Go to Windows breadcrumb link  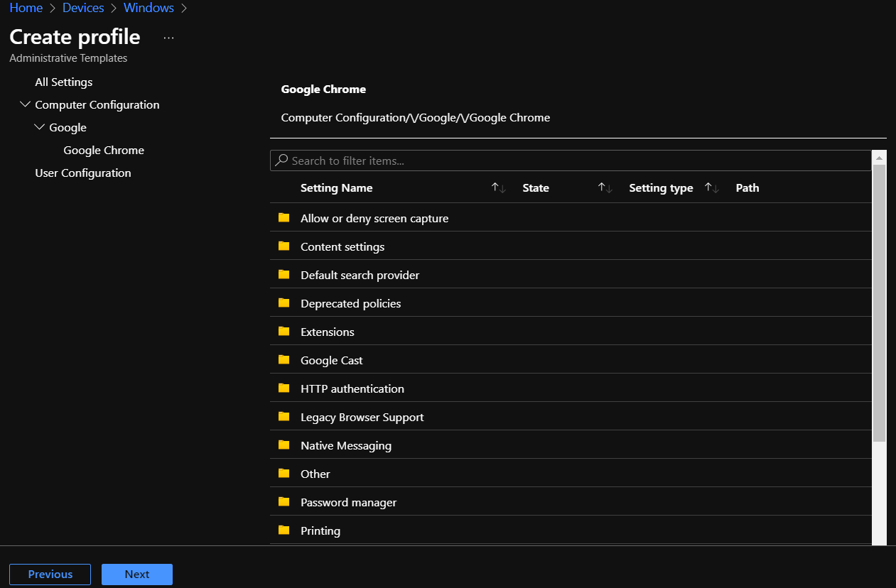tap(149, 8)
